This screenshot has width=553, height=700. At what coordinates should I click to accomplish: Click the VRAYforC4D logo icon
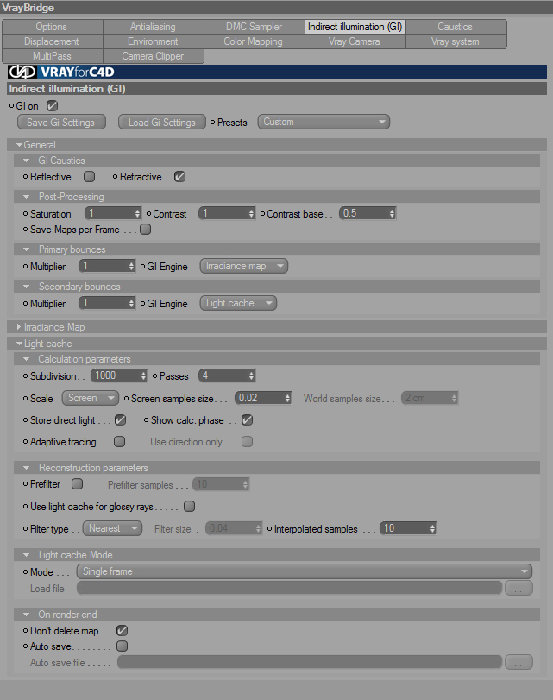(x=21, y=72)
